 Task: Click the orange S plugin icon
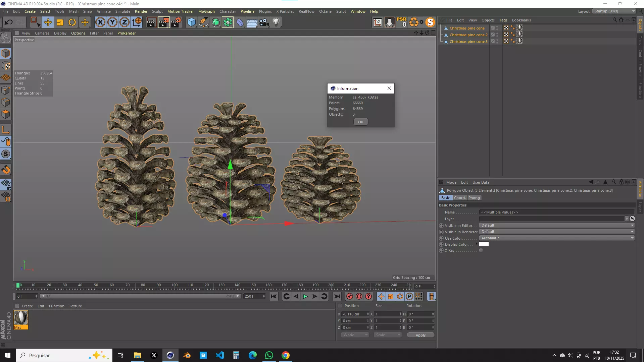coord(430,22)
